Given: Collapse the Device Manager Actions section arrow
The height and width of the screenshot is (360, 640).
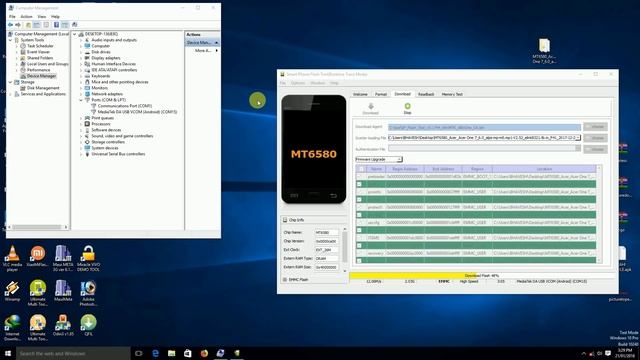Looking at the screenshot, I should coord(216,43).
